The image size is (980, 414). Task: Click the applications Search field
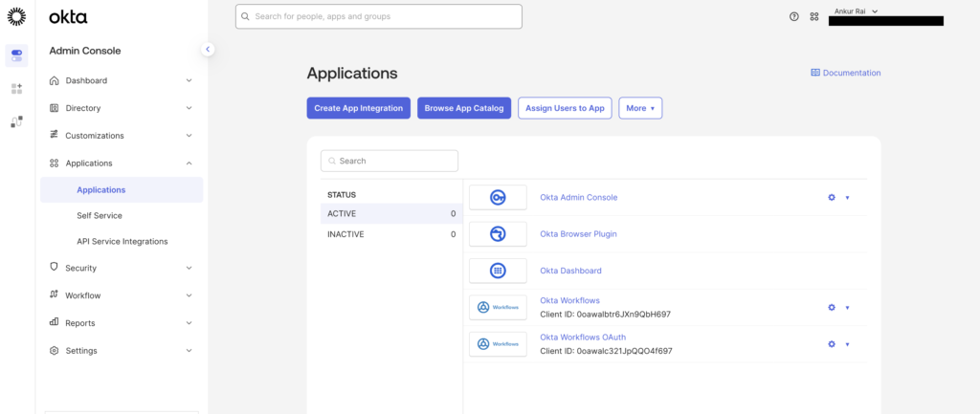click(390, 161)
